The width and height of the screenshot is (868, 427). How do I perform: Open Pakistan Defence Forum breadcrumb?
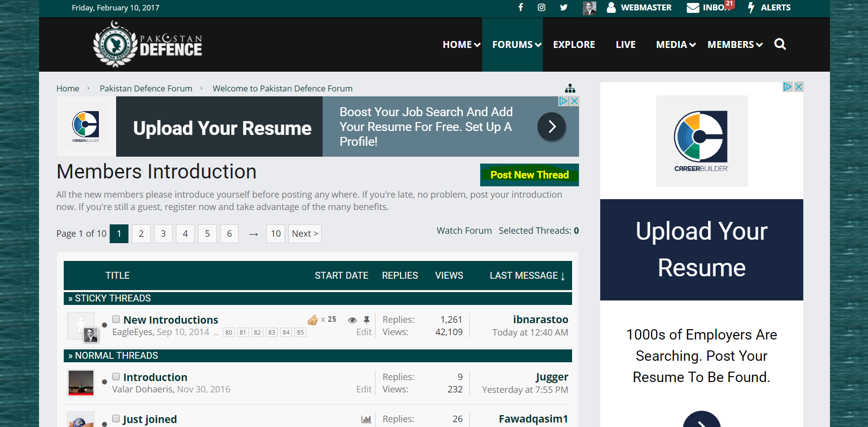(146, 88)
